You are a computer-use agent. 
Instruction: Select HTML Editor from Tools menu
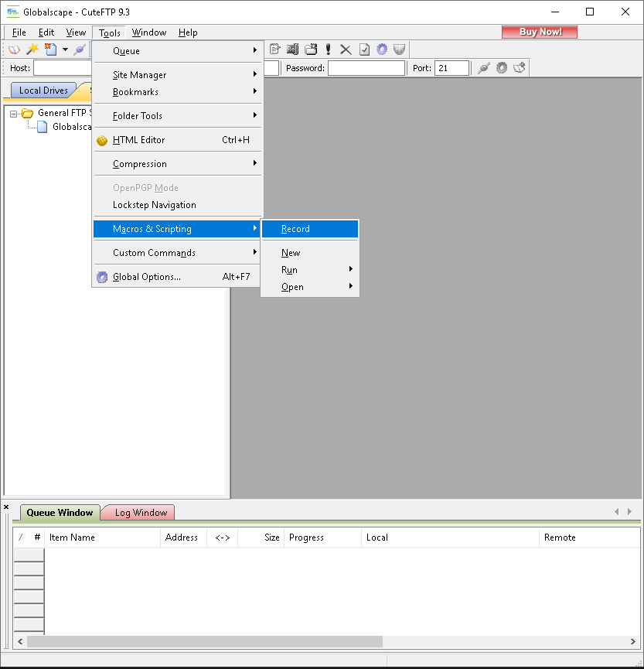point(177,139)
